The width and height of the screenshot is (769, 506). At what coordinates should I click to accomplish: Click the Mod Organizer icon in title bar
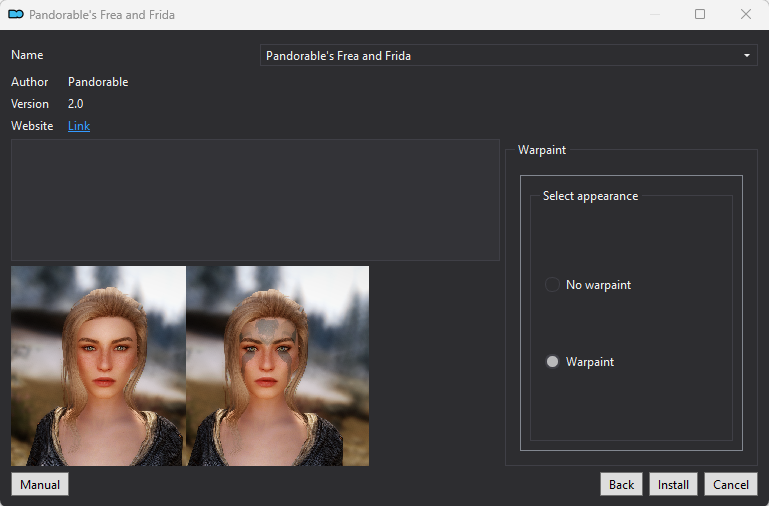point(16,14)
